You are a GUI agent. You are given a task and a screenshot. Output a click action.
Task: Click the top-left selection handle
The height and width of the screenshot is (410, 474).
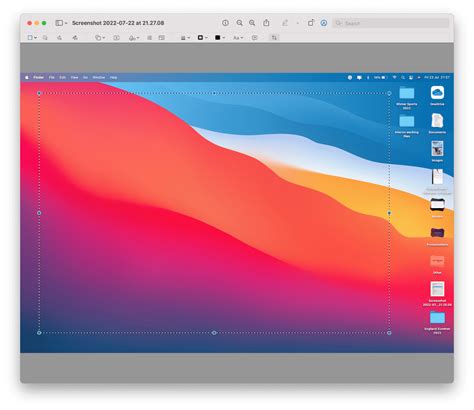click(x=39, y=93)
